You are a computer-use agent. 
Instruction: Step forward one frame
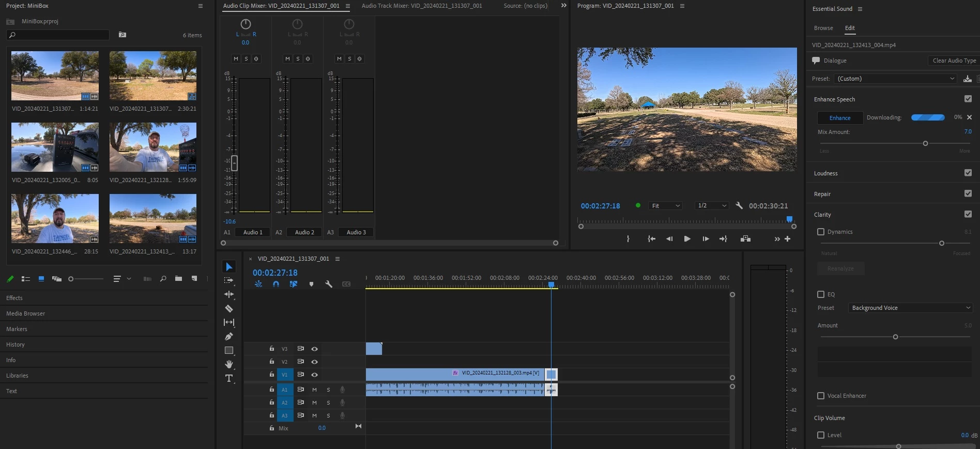click(706, 238)
